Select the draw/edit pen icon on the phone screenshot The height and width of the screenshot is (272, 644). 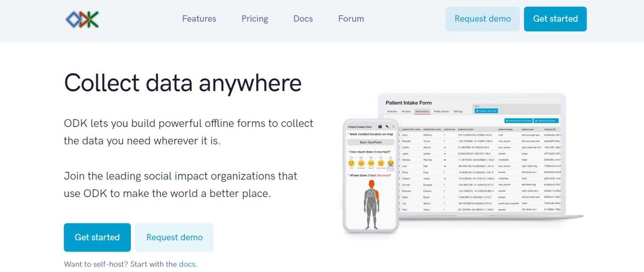coord(387,127)
